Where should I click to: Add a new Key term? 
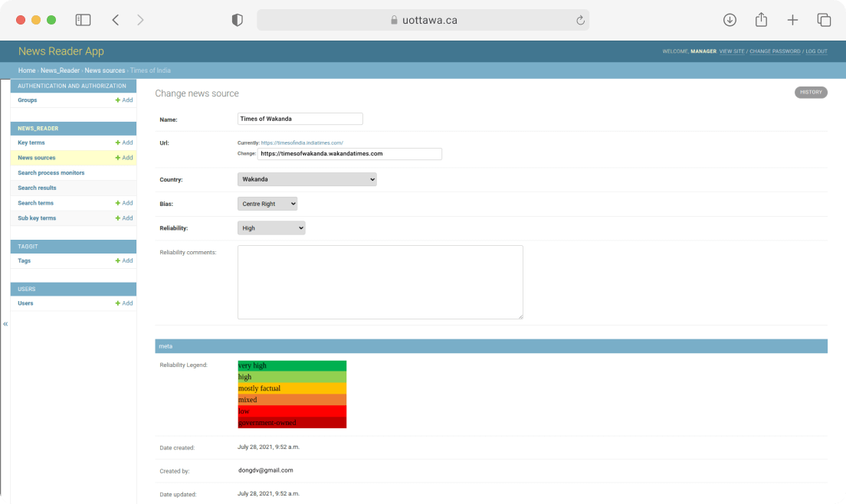(x=124, y=142)
